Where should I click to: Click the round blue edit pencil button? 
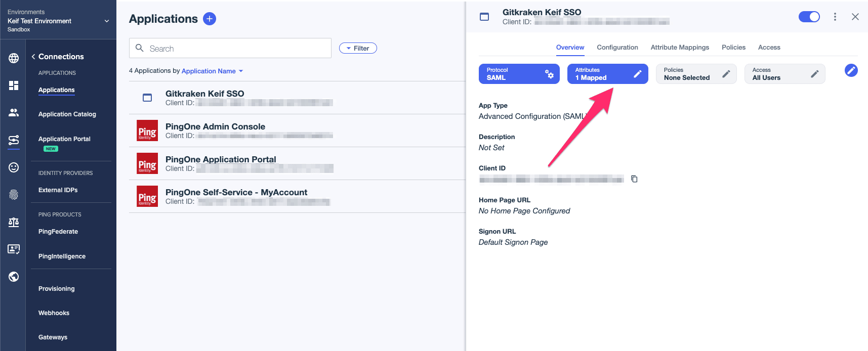pyautogui.click(x=851, y=70)
